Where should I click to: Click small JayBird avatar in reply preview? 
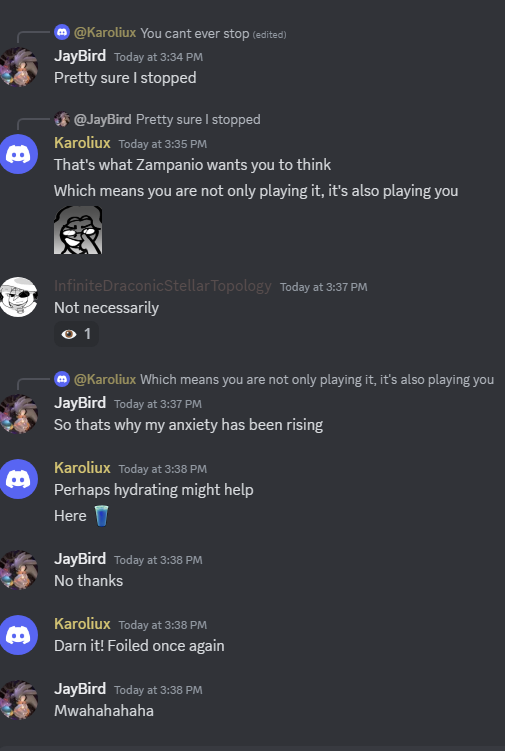coord(62,119)
